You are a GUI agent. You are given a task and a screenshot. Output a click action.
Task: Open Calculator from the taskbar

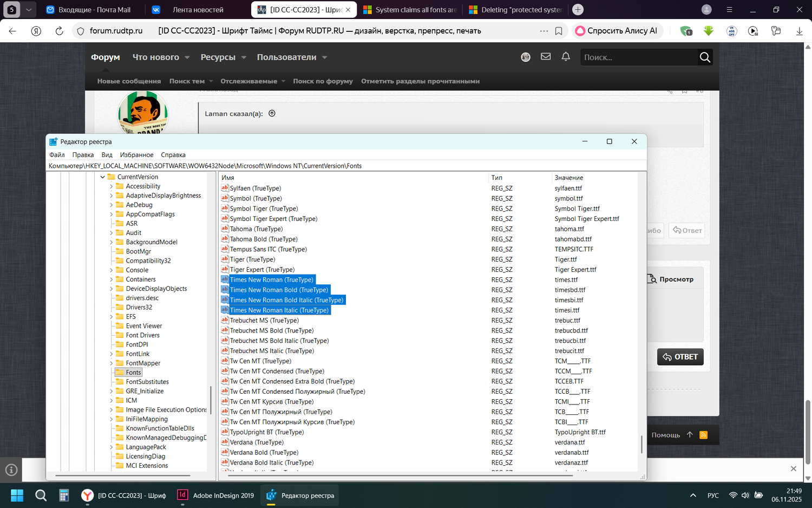pyautogui.click(x=64, y=496)
